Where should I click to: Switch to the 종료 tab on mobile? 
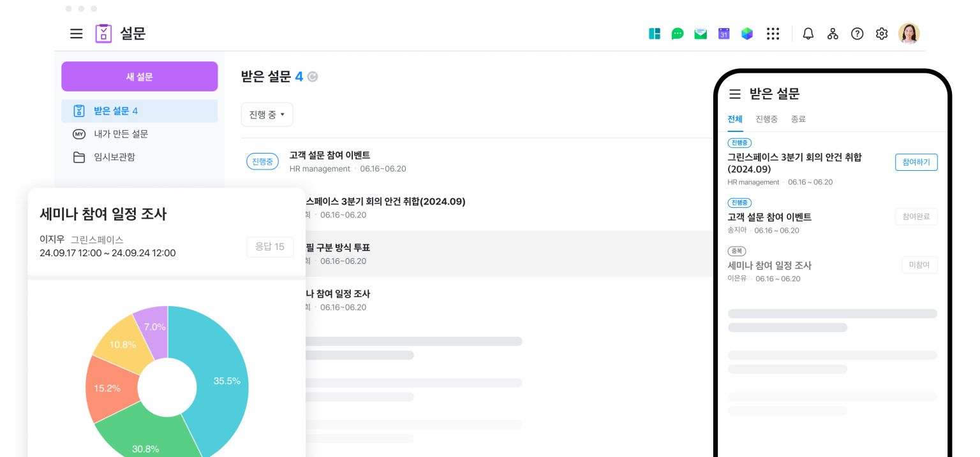(x=798, y=119)
